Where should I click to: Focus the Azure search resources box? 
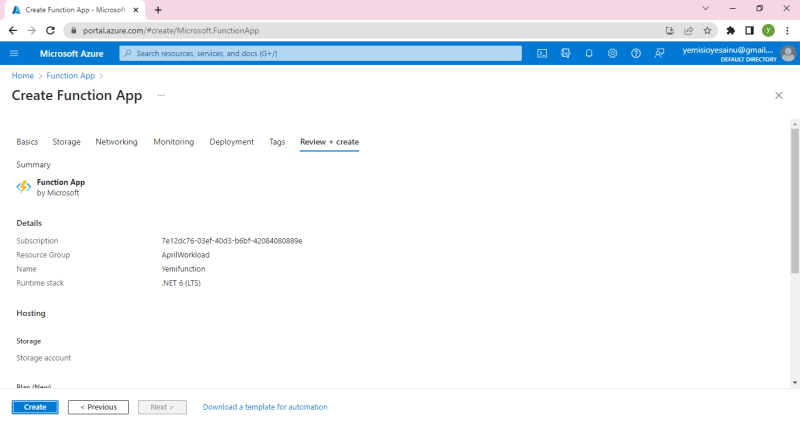(x=320, y=54)
